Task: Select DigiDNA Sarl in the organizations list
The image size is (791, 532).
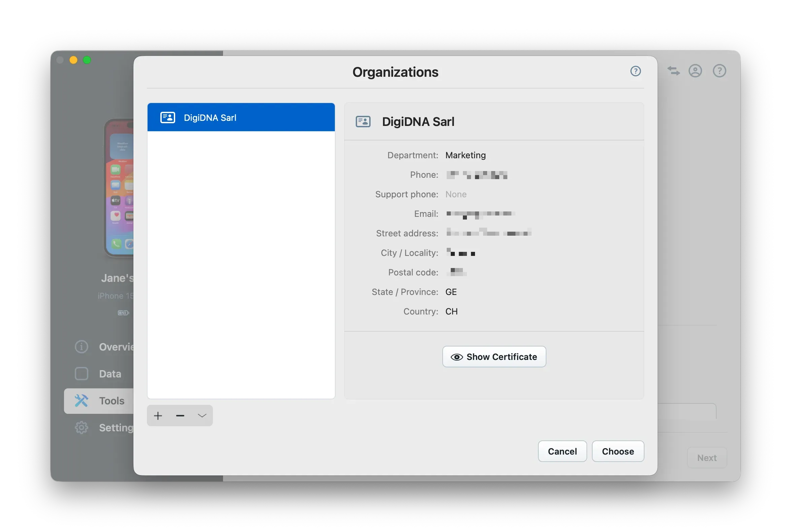Action: (241, 117)
